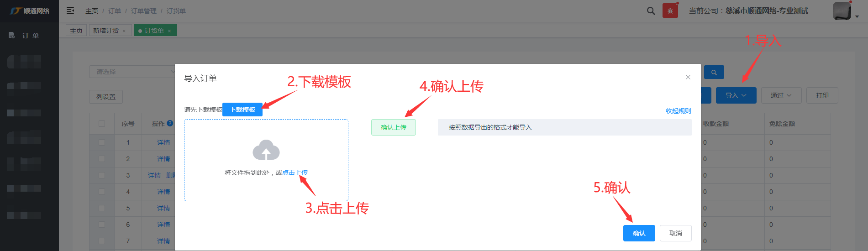The image size is (868, 251).
Task: Click the sidebar collapse hamburger icon
Action: click(x=70, y=10)
